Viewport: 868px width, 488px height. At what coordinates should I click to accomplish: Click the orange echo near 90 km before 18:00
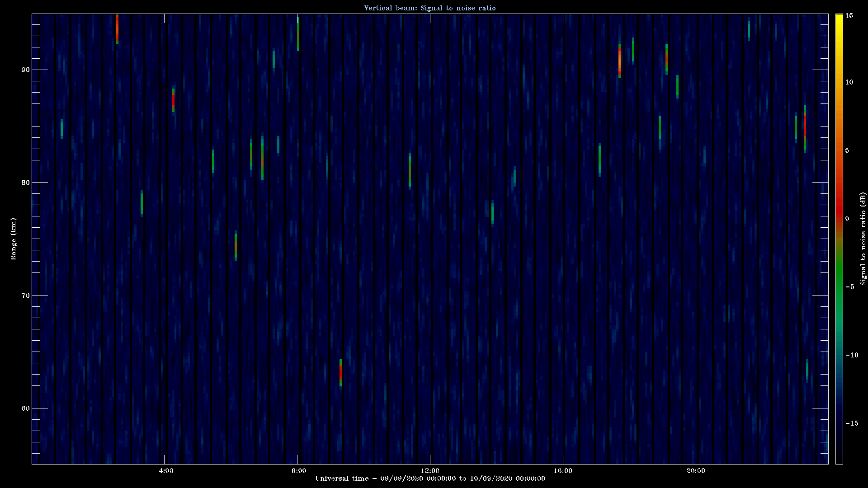point(619,61)
